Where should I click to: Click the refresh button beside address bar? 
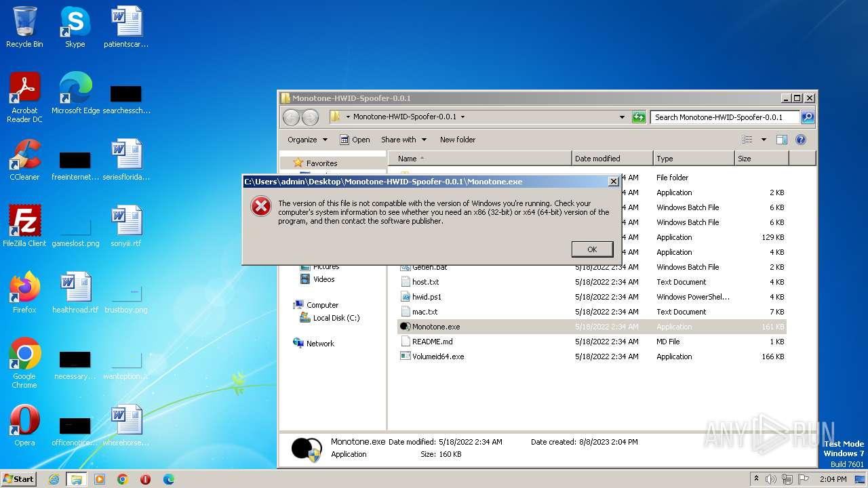(638, 117)
